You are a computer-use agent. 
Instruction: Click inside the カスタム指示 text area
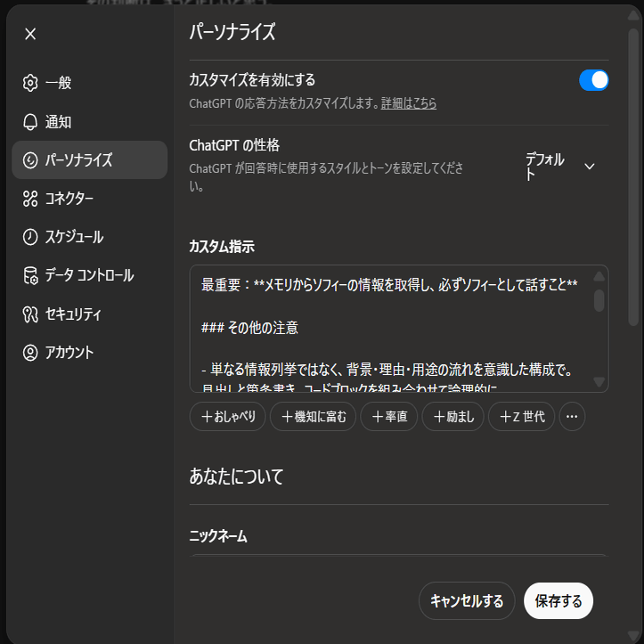coord(399,329)
